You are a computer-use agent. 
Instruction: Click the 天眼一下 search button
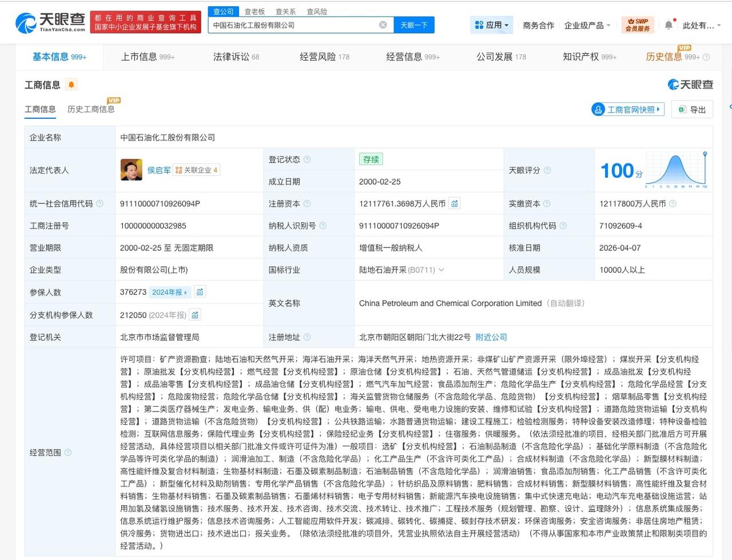coord(414,25)
